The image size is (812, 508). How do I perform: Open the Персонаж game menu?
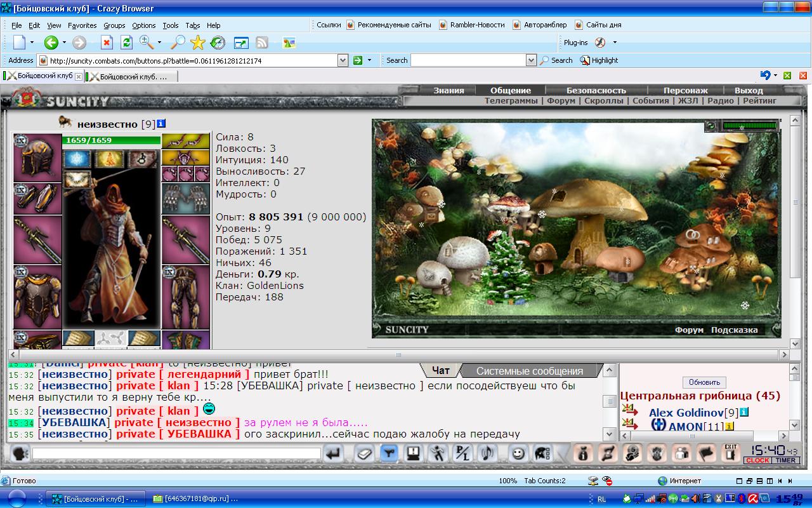(x=685, y=90)
